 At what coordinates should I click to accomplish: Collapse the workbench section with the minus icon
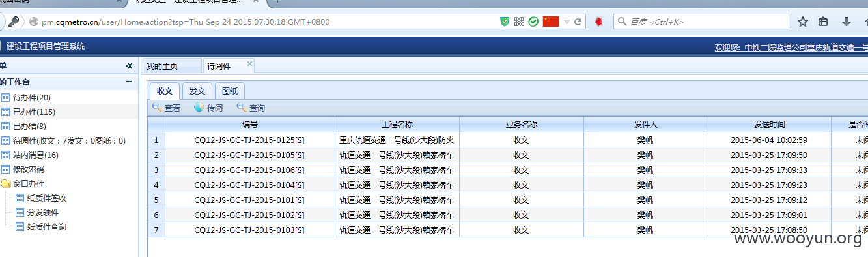[129, 82]
